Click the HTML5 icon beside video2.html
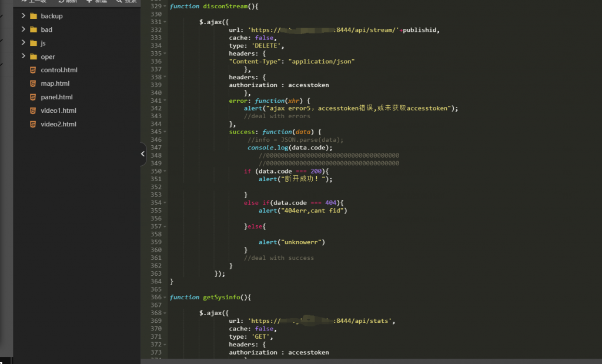The image size is (602, 364). coord(33,124)
